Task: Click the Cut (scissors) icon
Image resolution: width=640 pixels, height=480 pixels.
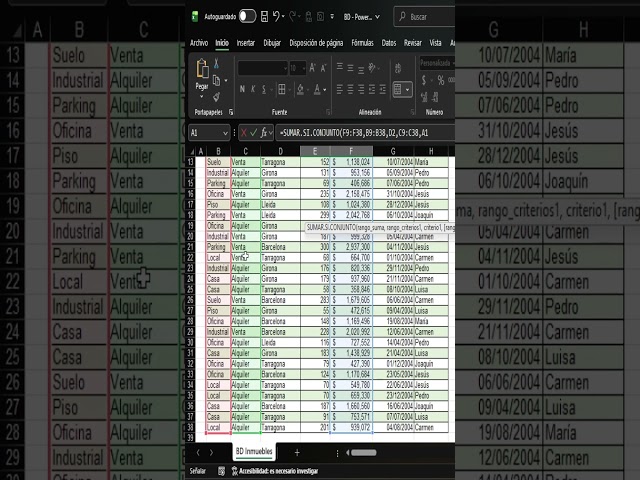Action: 216,63
